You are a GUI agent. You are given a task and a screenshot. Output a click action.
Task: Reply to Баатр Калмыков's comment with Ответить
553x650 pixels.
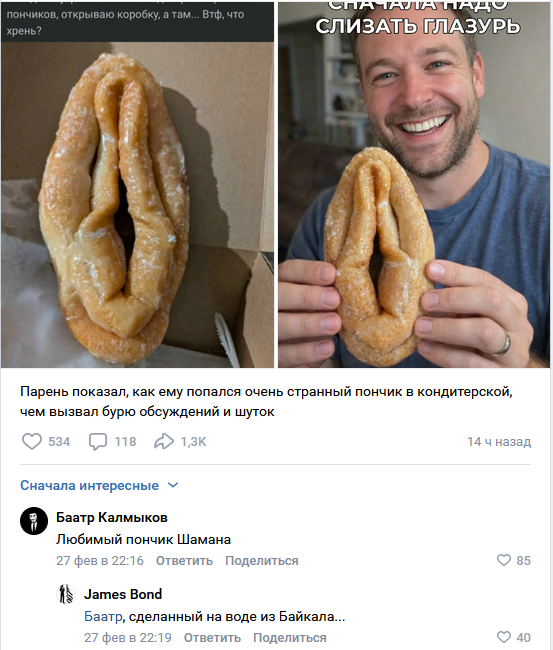click(184, 560)
